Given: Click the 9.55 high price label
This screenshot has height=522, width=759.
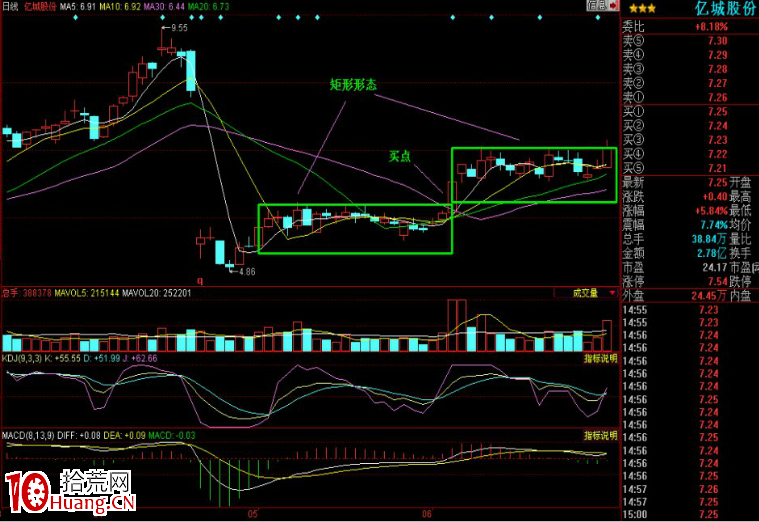Looking at the screenshot, I should [x=180, y=28].
